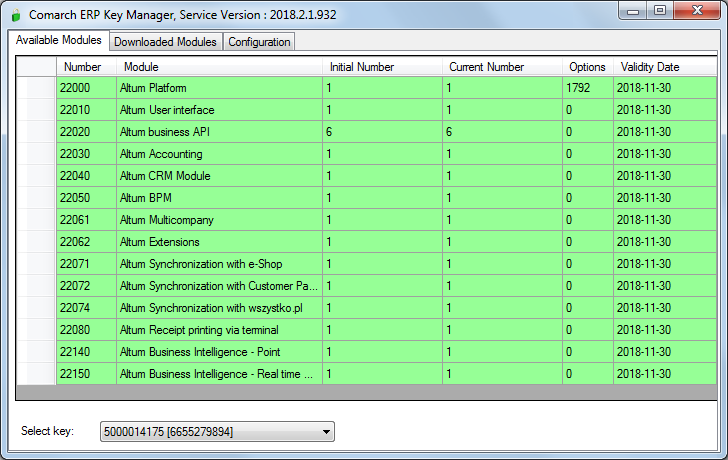Viewport: 728px width, 460px height.
Task: Click the Number column header
Action: tap(86, 67)
